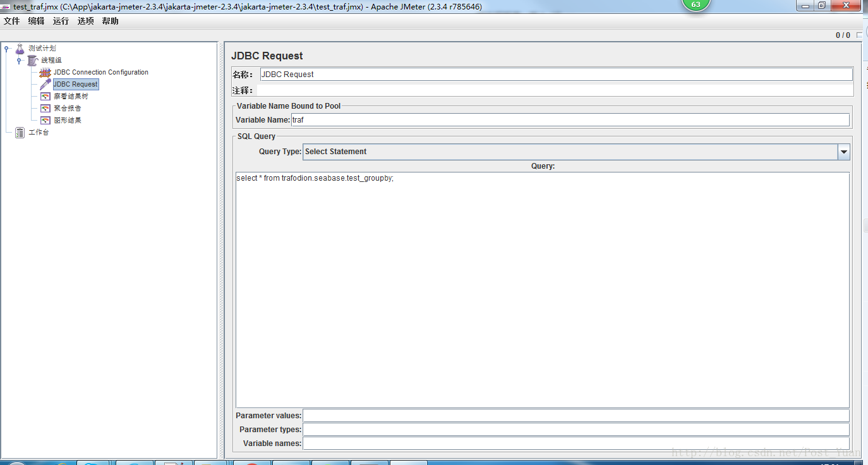
Task: Click the Query: label above the text area
Action: point(543,166)
